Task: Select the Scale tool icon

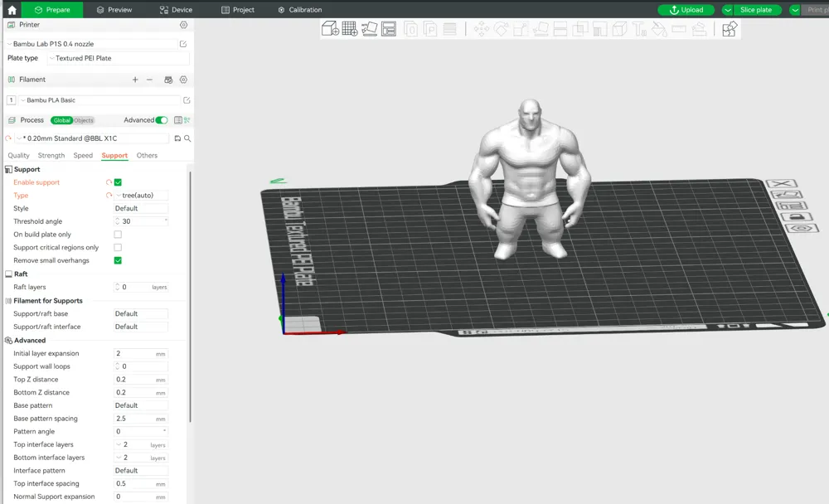Action: (x=521, y=29)
